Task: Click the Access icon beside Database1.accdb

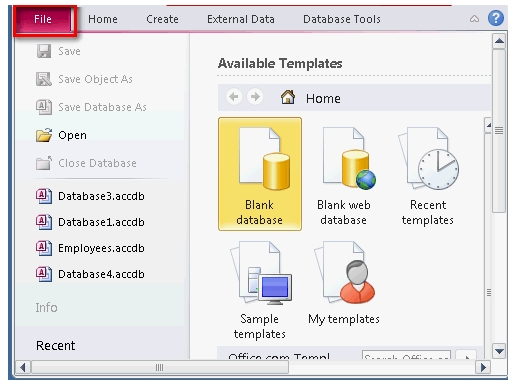Action: (44, 222)
